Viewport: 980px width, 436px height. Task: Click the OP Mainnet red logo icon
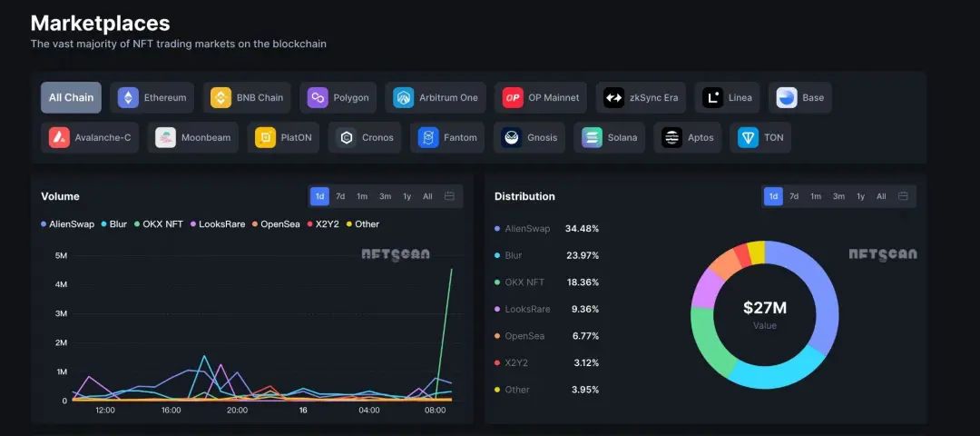point(513,97)
